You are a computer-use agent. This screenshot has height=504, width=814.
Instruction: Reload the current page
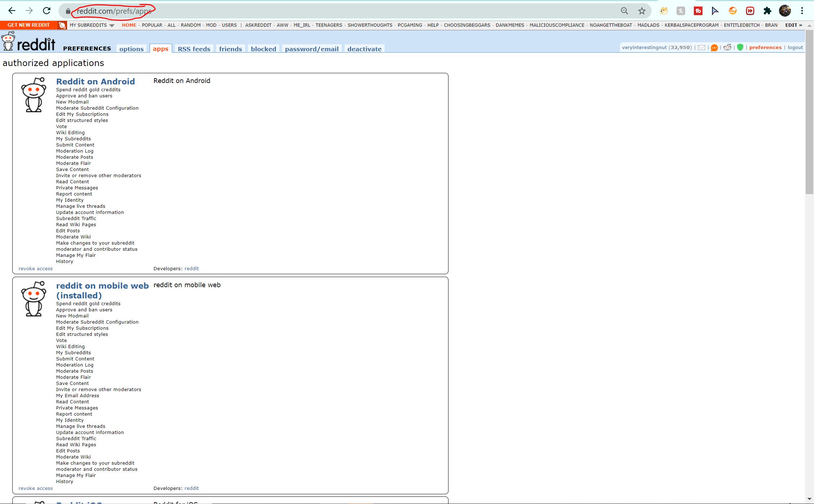pyautogui.click(x=47, y=11)
